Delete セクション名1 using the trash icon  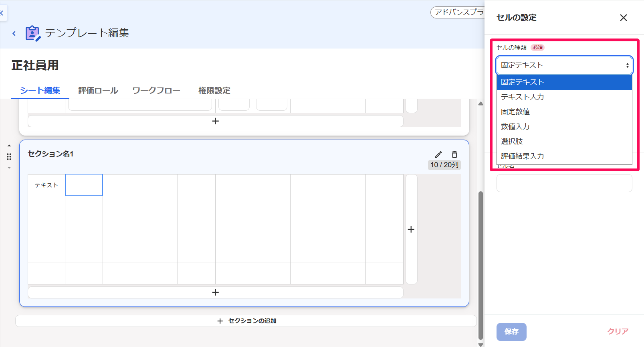coord(454,154)
